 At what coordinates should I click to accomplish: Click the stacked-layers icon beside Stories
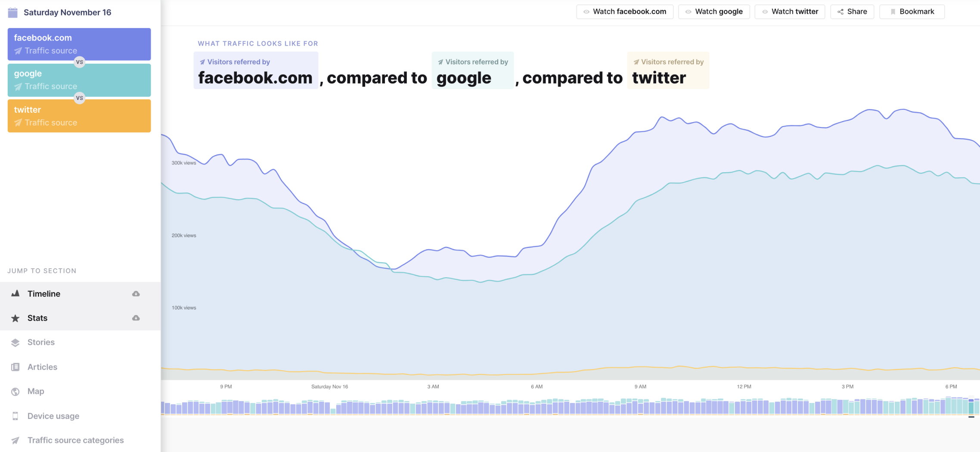16,342
